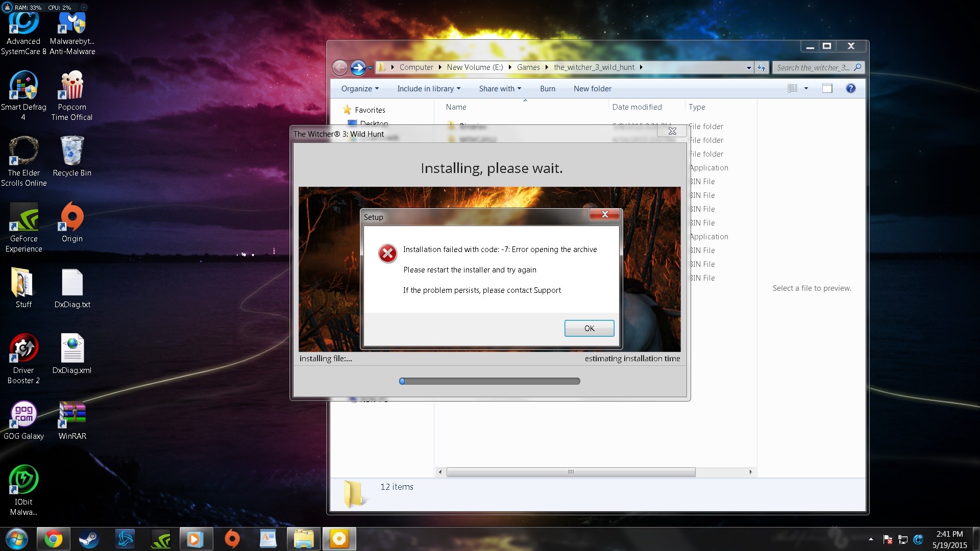Sort files by Name column
Image resolution: width=980 pixels, height=551 pixels.
coord(525,107)
